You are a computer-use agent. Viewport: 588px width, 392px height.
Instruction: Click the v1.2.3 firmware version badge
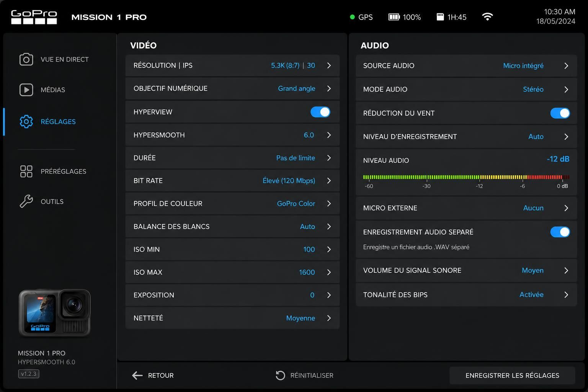coord(29,374)
